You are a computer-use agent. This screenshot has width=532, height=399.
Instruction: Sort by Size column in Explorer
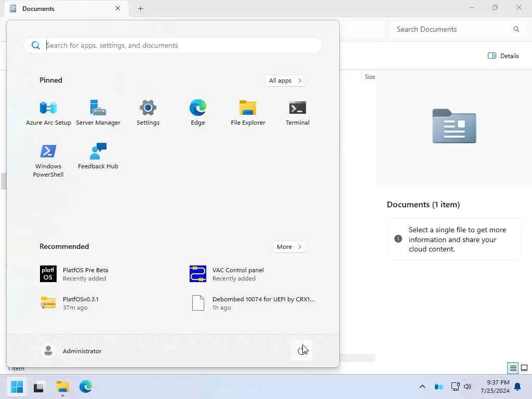(369, 77)
